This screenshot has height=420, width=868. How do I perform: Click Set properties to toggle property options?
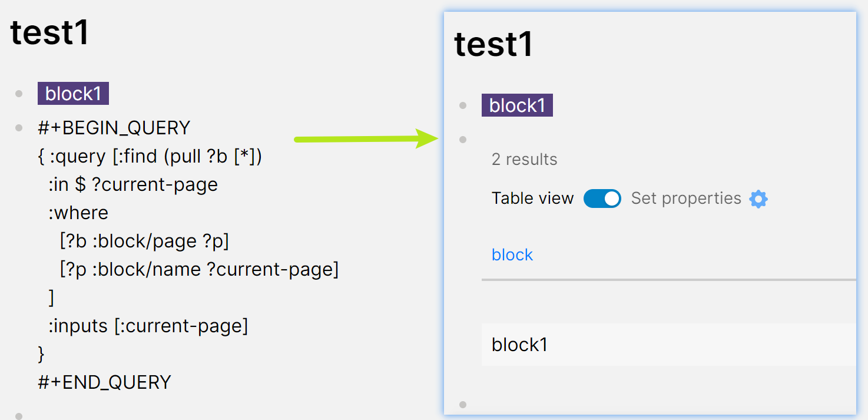coord(686,199)
